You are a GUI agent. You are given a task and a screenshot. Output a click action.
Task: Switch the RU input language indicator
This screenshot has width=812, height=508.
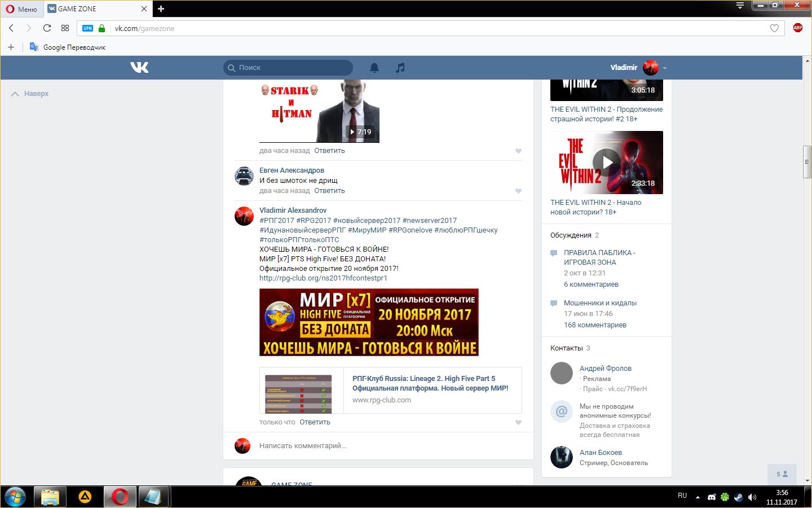click(x=682, y=496)
